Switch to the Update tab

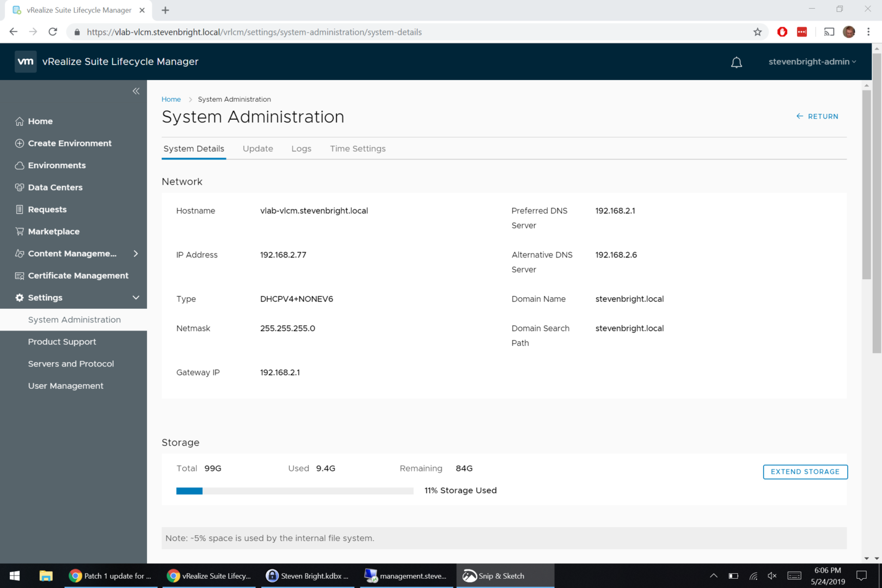(x=258, y=149)
